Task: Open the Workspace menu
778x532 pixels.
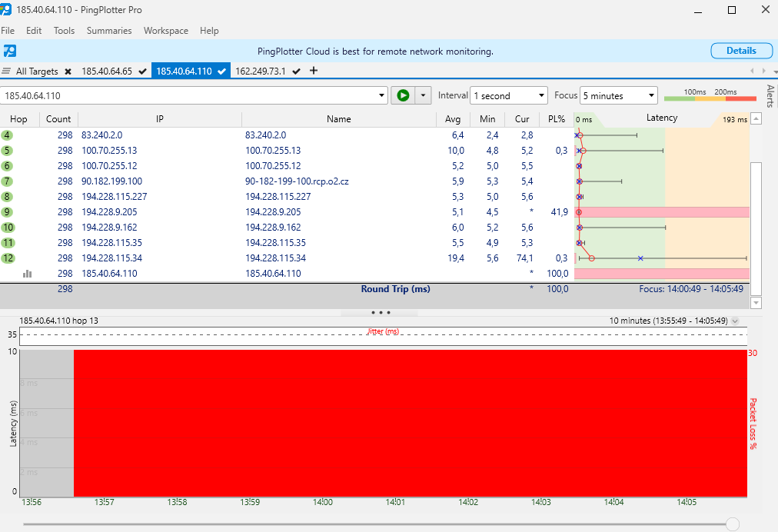Action: click(x=165, y=31)
